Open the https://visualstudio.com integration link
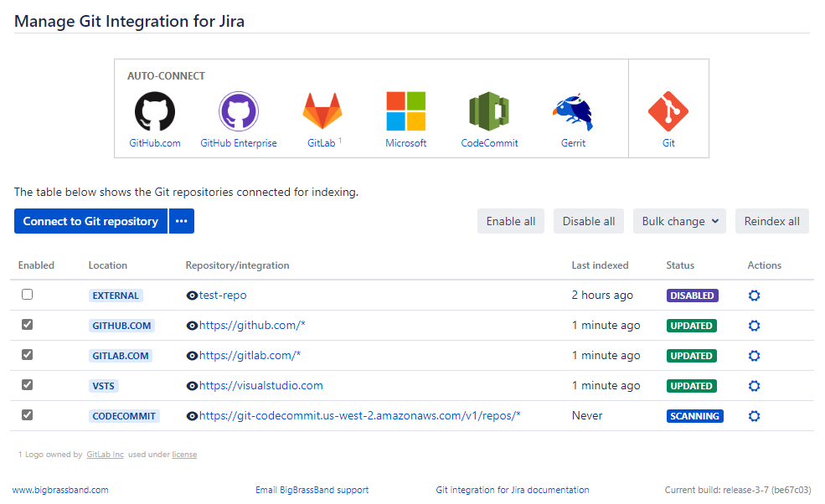 click(261, 385)
